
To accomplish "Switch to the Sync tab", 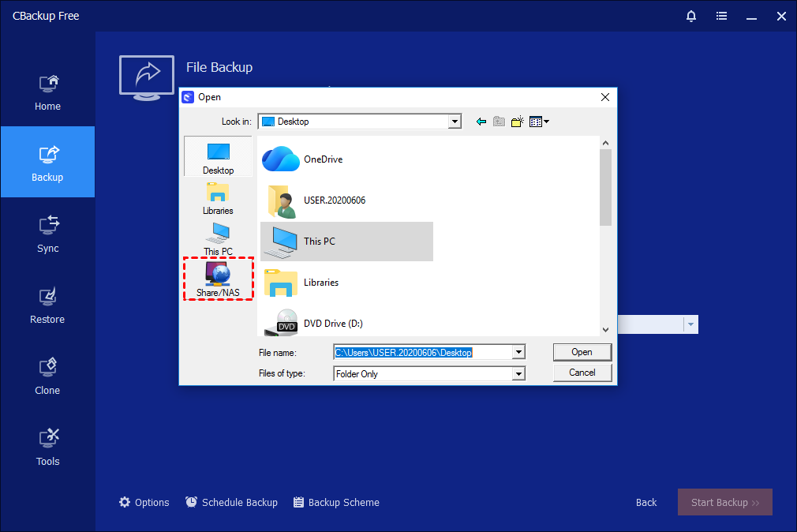I will tap(47, 233).
